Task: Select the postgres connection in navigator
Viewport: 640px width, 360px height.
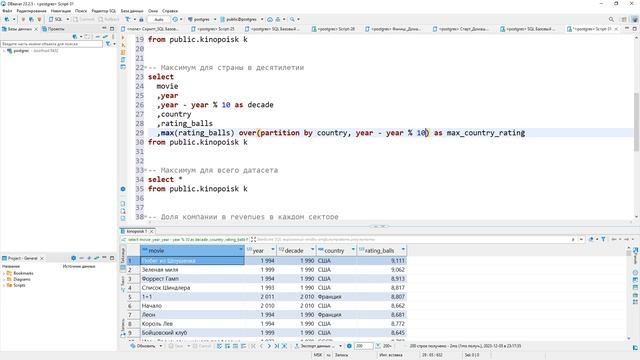Action: [x=21, y=51]
